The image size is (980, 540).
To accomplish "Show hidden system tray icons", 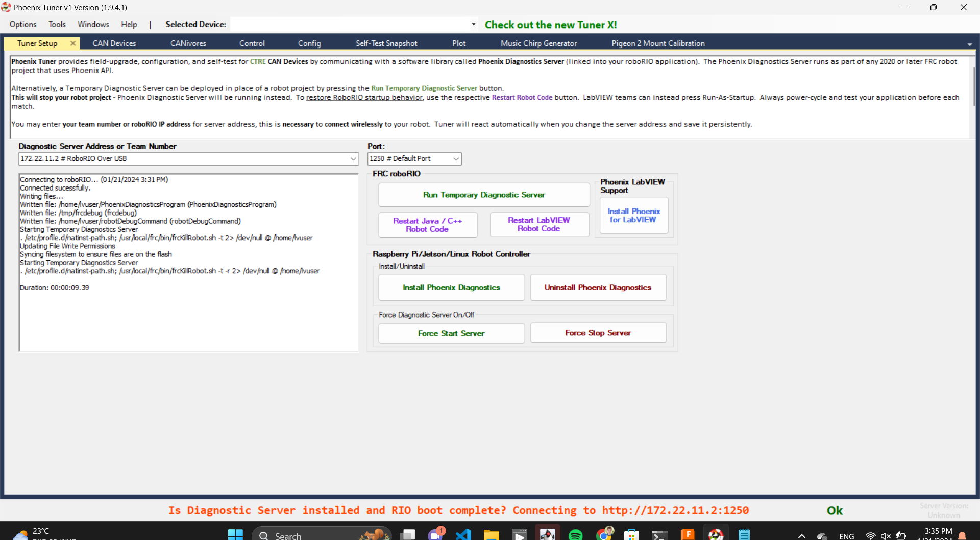I will point(801,536).
